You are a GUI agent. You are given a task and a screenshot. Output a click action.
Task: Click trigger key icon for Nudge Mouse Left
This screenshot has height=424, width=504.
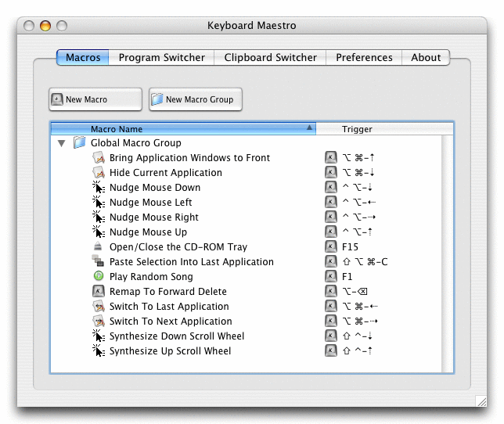(331, 202)
